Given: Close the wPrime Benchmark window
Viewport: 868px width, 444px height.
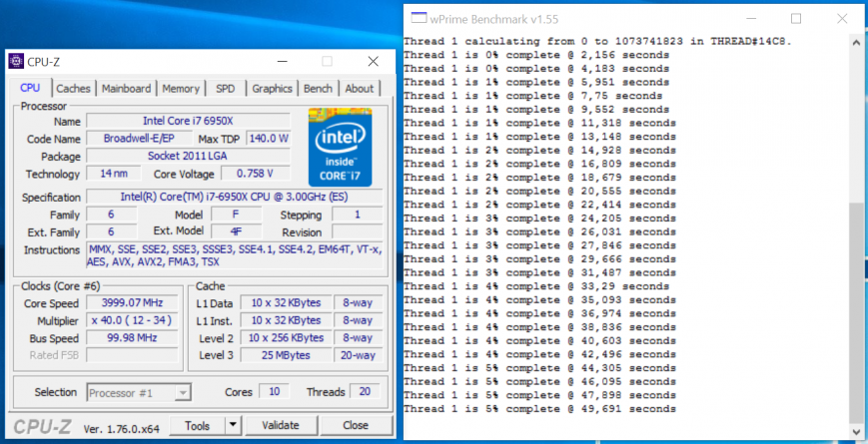Looking at the screenshot, I should (842, 19).
